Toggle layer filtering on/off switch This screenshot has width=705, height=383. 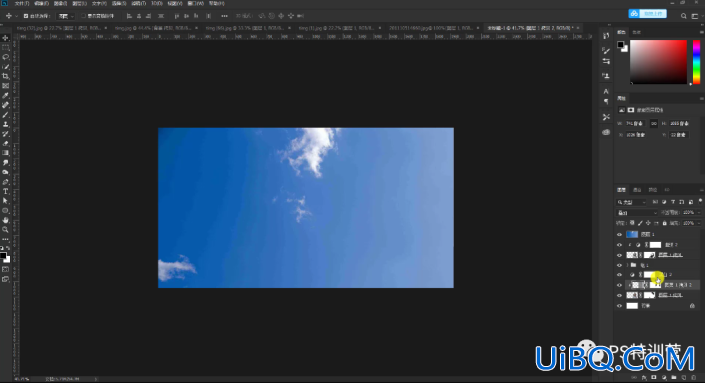coord(700,201)
